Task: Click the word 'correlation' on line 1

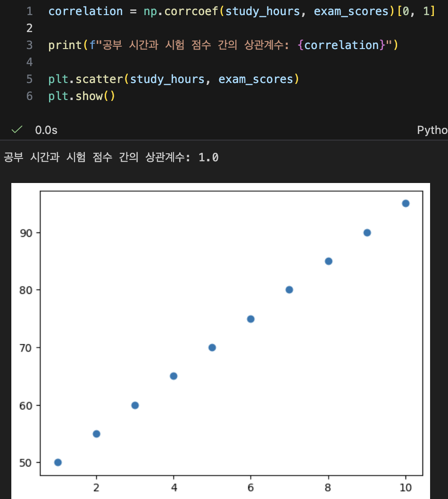Action: tap(85, 11)
